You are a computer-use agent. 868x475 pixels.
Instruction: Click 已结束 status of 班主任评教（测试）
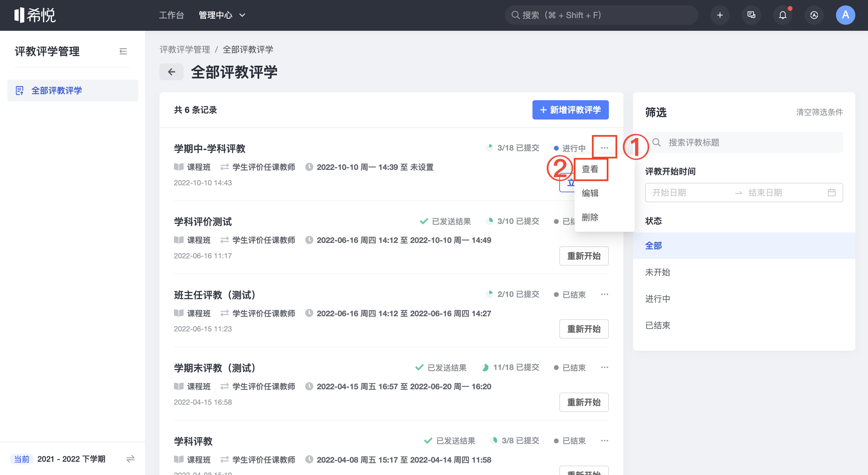(570, 295)
